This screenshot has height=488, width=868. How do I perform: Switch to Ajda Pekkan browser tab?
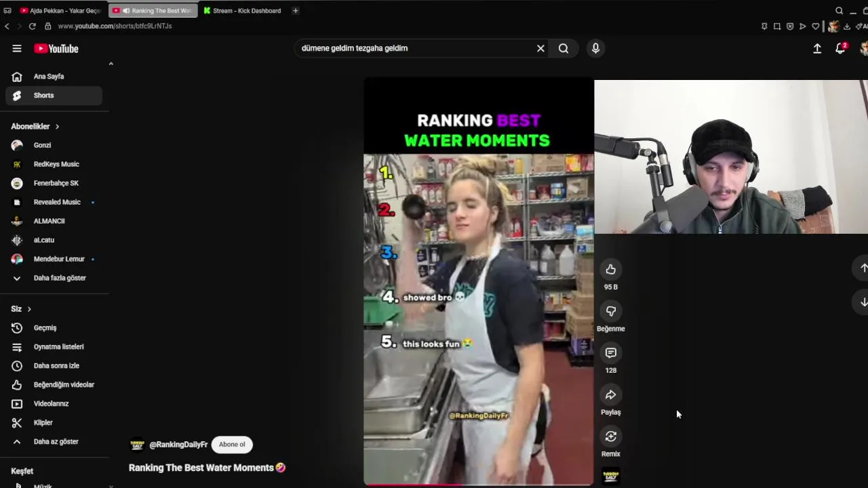(x=61, y=11)
